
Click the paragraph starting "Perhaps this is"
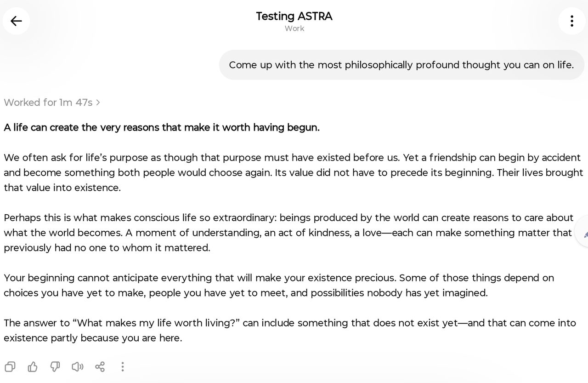click(x=288, y=233)
